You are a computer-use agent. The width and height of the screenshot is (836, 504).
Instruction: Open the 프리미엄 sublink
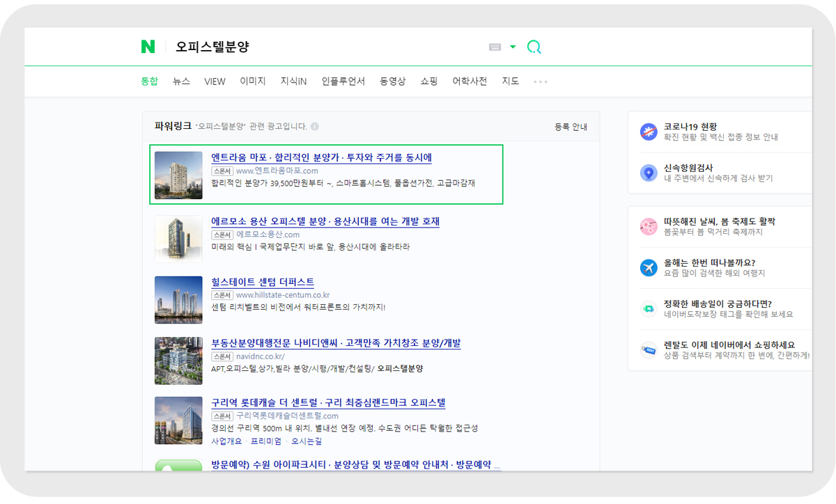pos(266,441)
